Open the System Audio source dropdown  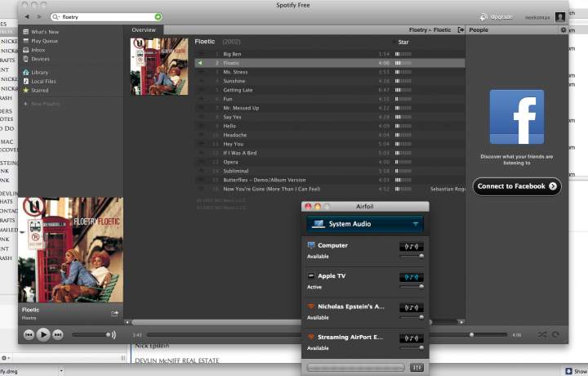pyautogui.click(x=365, y=224)
